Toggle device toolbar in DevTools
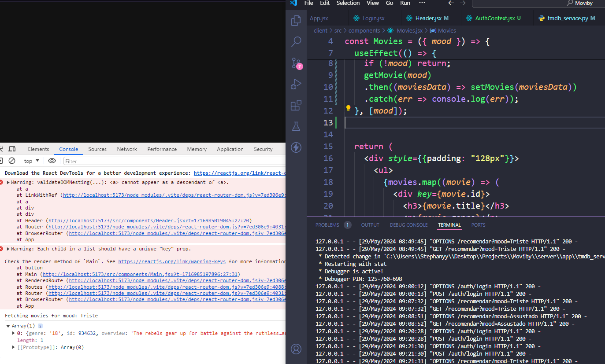The image size is (605, 364). [12, 149]
